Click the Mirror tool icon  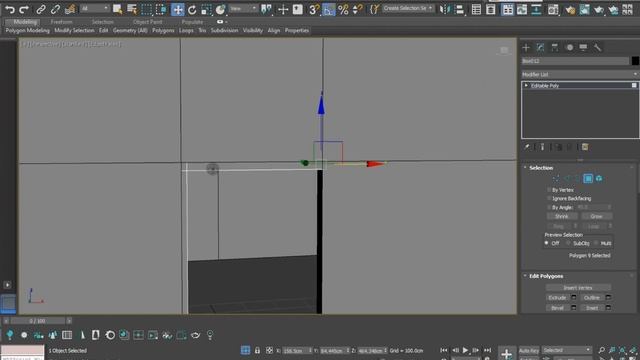[x=444, y=9]
